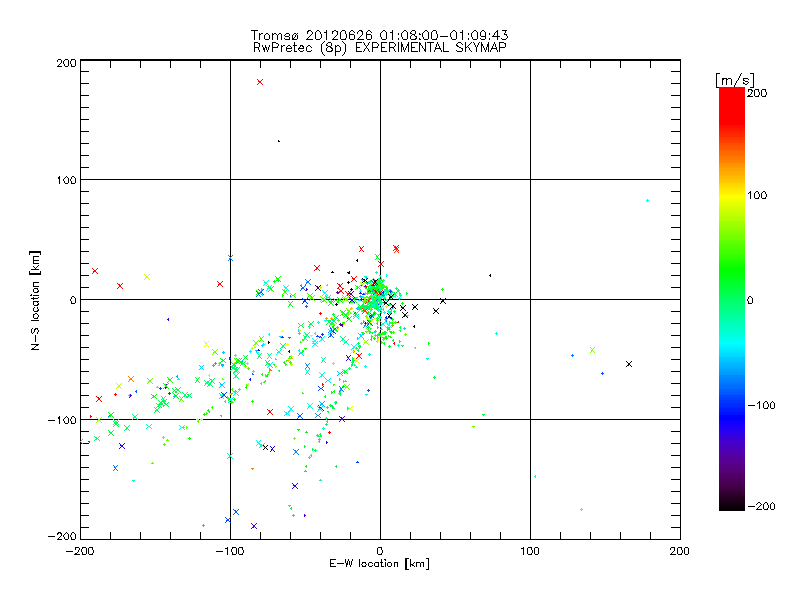
Task: Pick the 100 tick on E-W axis
Action: click(530, 551)
